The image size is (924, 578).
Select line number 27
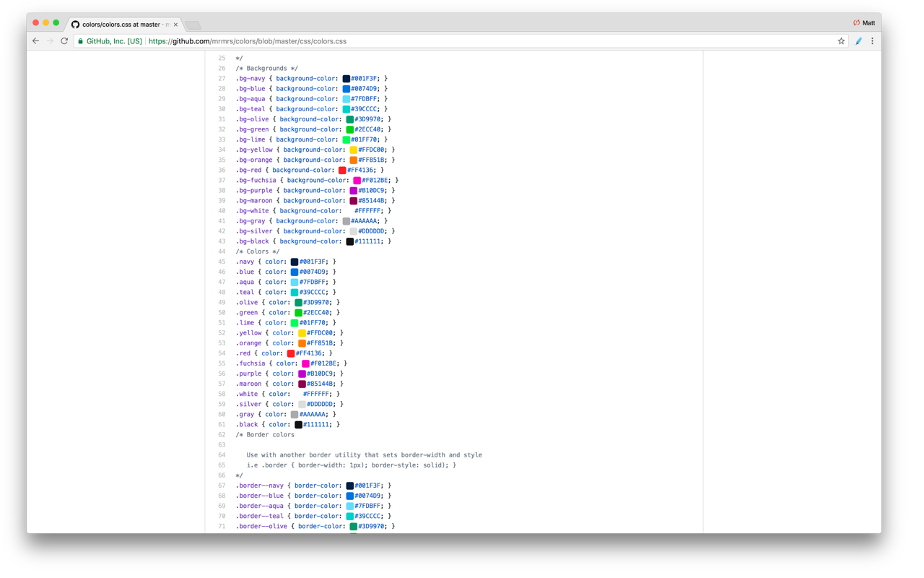[222, 78]
